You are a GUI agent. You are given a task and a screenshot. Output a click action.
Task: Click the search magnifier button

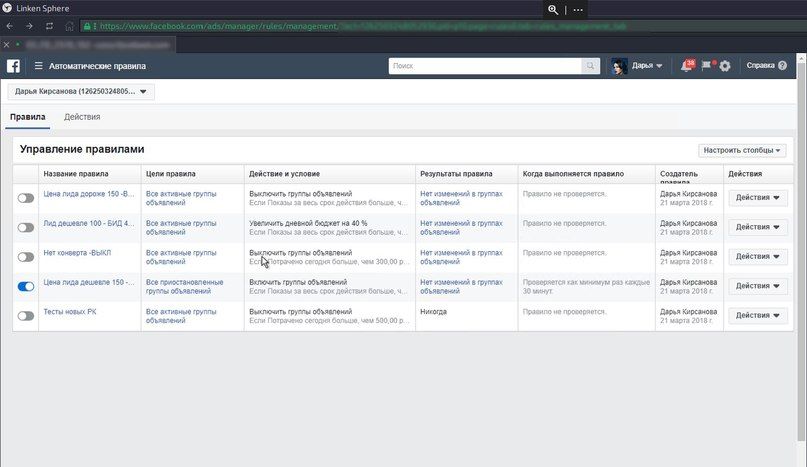point(590,66)
